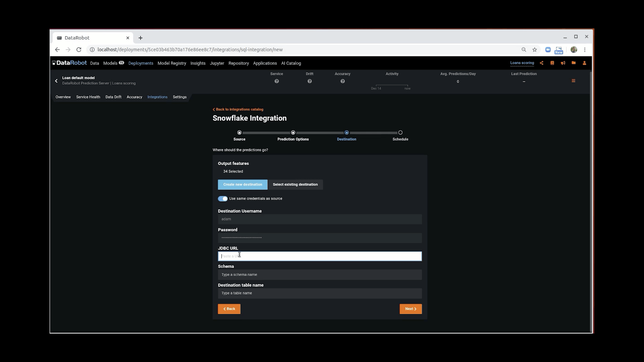The width and height of the screenshot is (644, 362).
Task: Click back arrow beside Loan default model
Action: coord(56,81)
